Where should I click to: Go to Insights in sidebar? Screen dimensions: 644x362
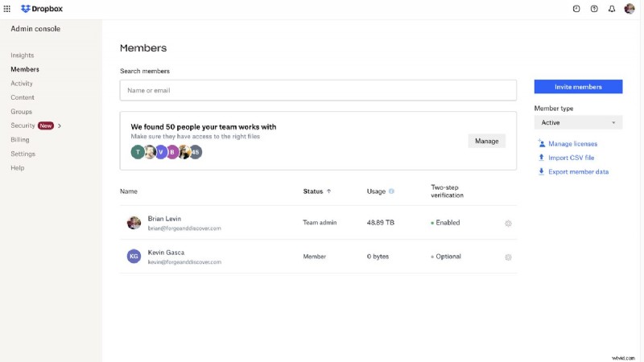[22, 56]
